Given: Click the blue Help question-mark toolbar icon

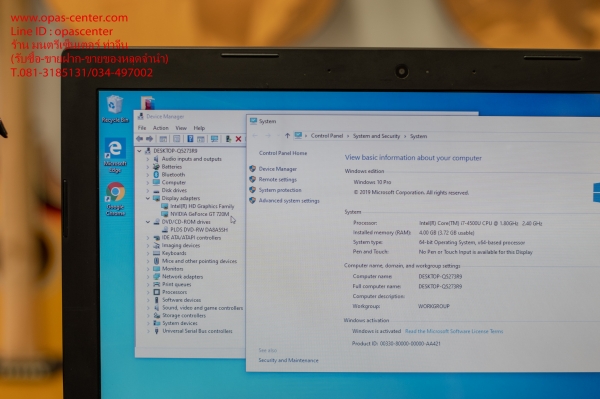Looking at the screenshot, I should pyautogui.click(x=190, y=139).
